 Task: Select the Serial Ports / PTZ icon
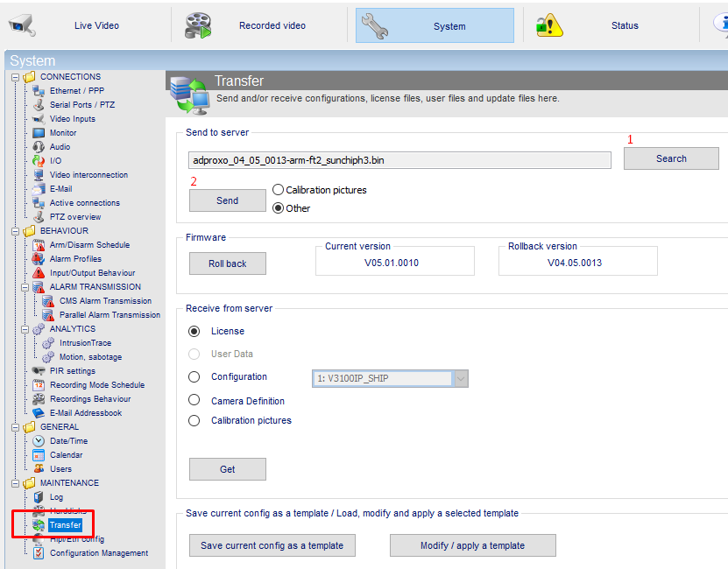click(39, 105)
